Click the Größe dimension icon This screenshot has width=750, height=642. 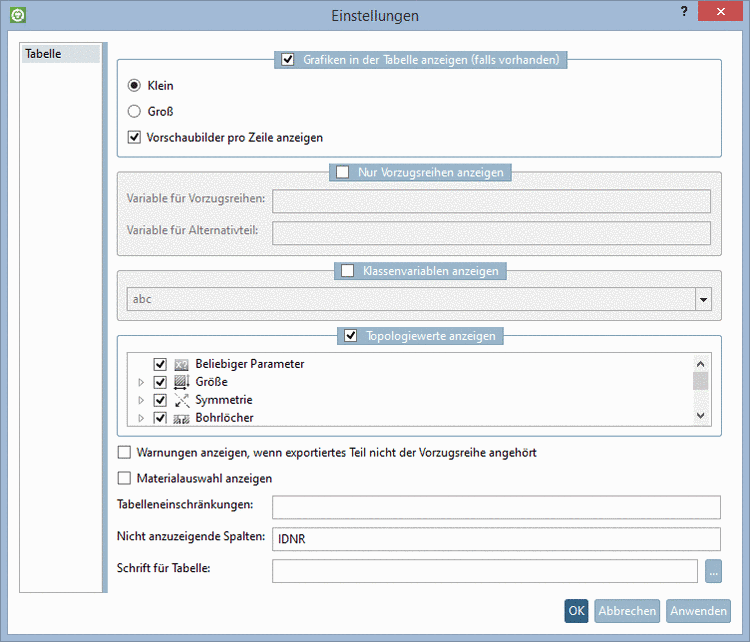tap(181, 382)
